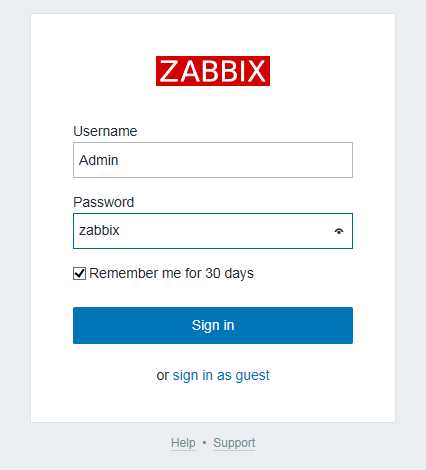Click the red ZABBIX logo

coord(213,71)
